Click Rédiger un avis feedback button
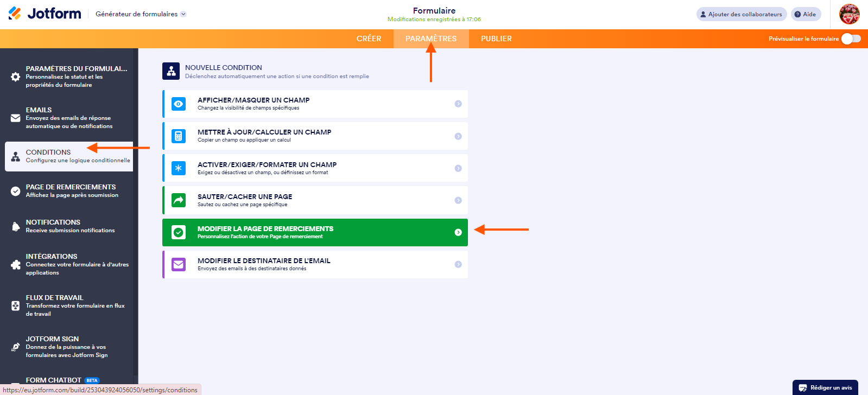Screen dimensions: 868x395 (x=825, y=387)
